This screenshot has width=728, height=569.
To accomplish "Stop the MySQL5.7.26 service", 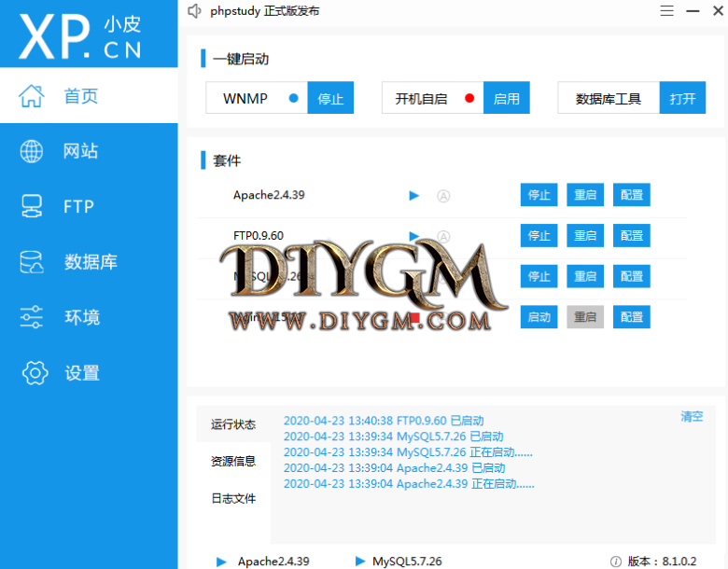I will [x=539, y=277].
